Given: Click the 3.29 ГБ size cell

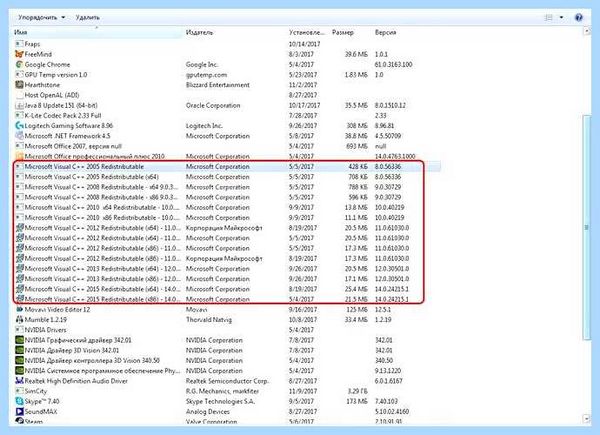Looking at the screenshot, I should [x=358, y=391].
